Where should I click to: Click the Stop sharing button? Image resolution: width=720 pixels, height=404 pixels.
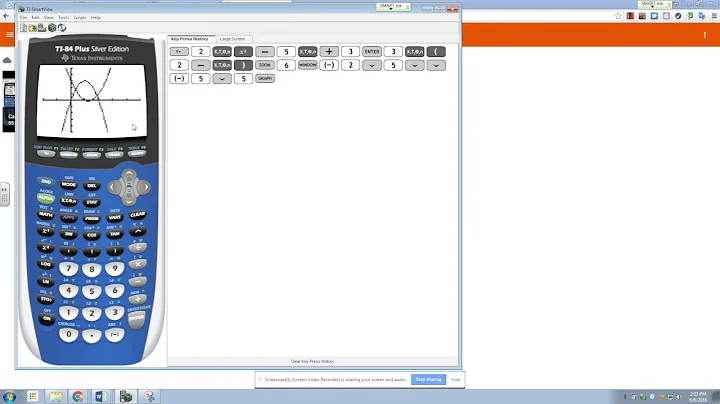[x=428, y=380]
